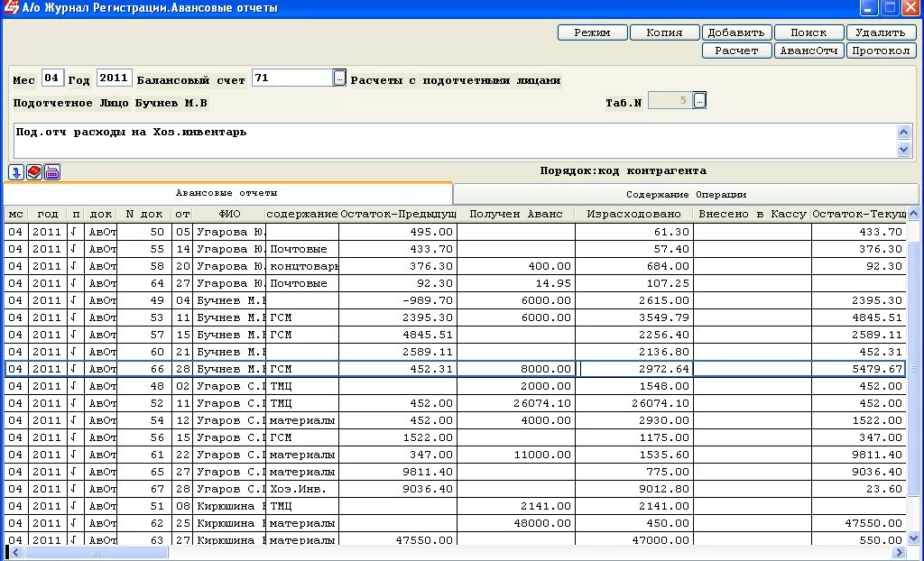Screen dimensions: 924x561
Task: Click the description box's scroll up arrow
Action: click(904, 132)
